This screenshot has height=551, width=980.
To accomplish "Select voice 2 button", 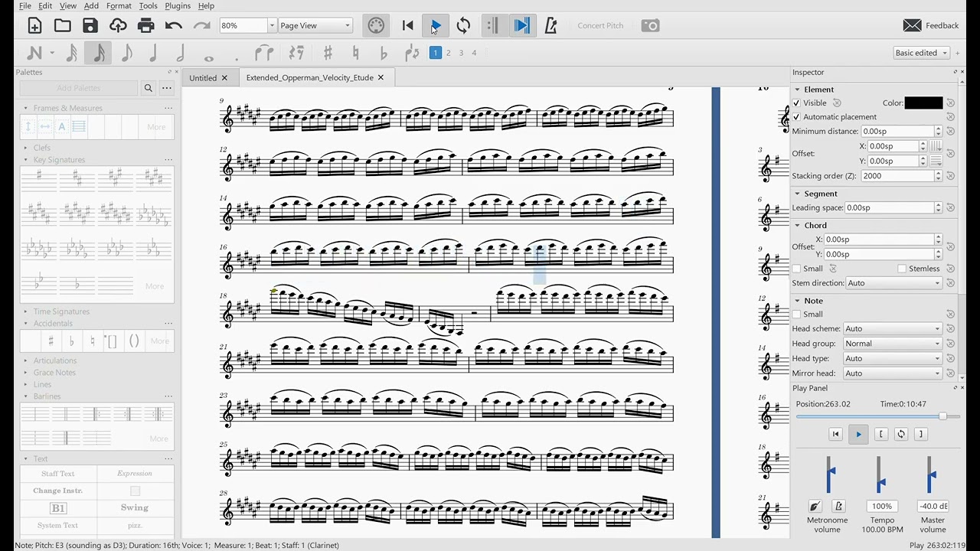I will click(448, 53).
